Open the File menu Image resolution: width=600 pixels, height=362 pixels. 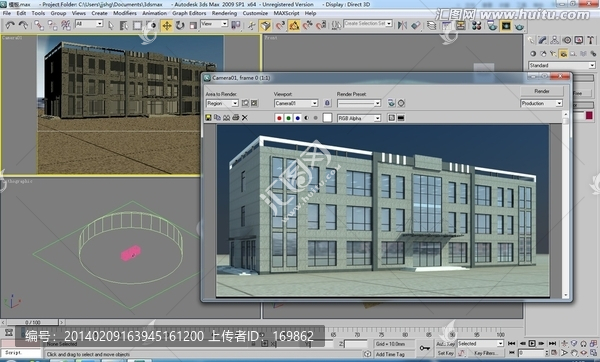7,13
